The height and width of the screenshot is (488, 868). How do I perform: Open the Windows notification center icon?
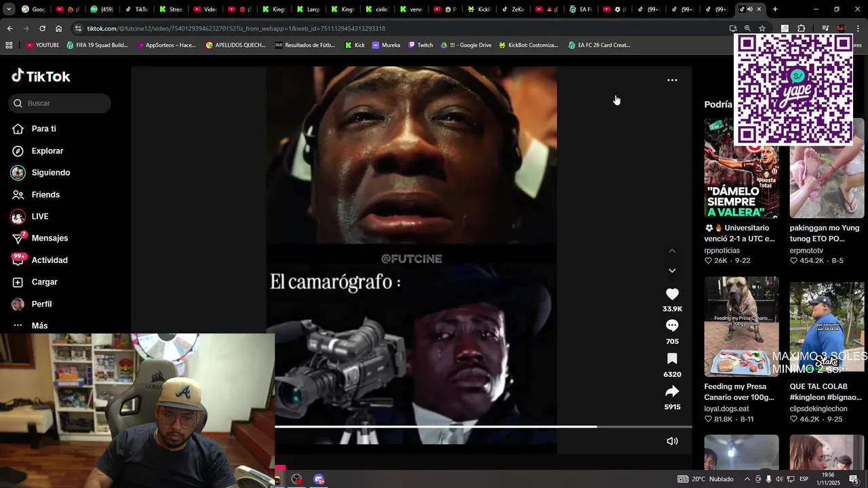(854, 479)
